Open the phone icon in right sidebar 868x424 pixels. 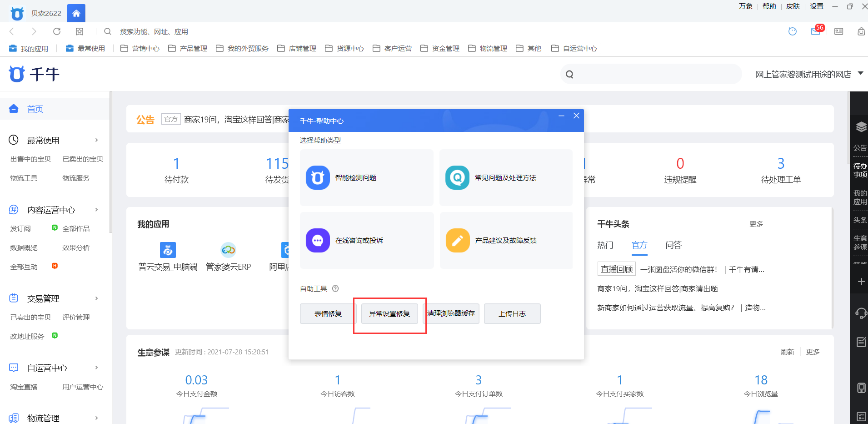(x=861, y=388)
